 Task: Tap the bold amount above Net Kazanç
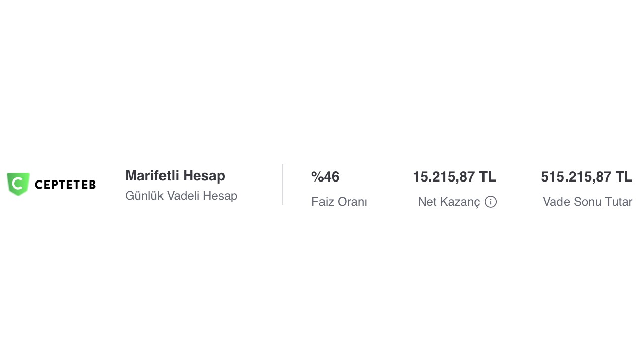(454, 177)
